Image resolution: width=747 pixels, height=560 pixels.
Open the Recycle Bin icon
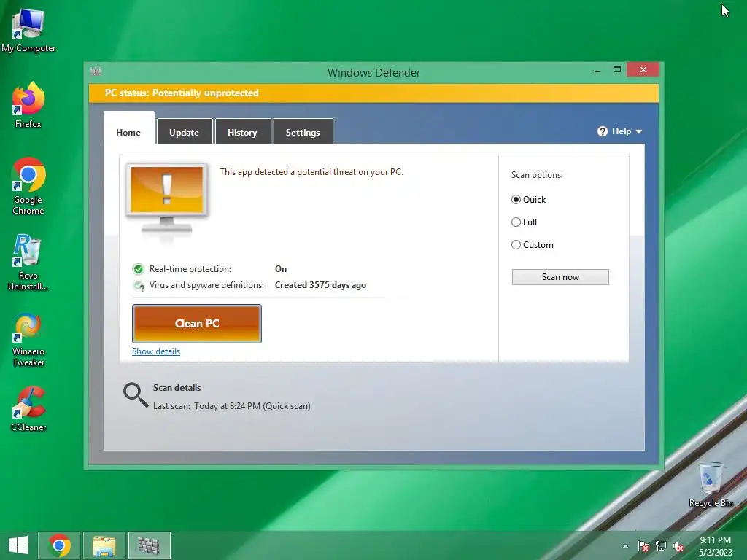click(711, 484)
